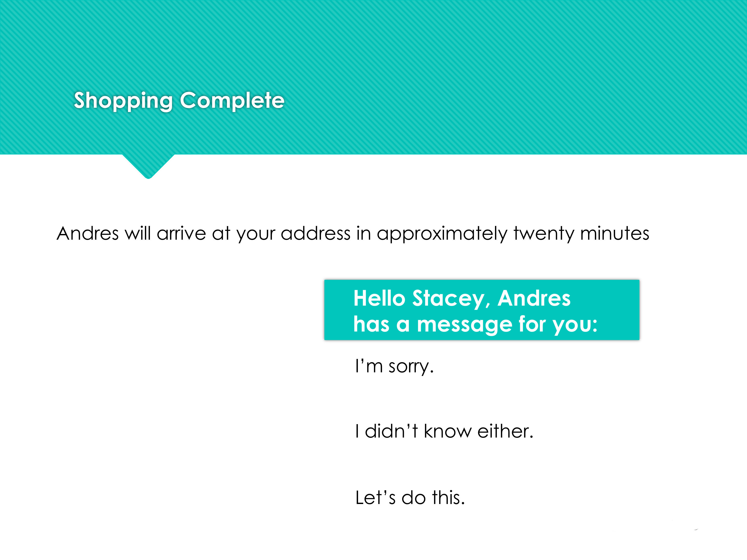This screenshot has height=560, width=747.
Task: Click the "Let's do this." message
Action: coord(410,498)
